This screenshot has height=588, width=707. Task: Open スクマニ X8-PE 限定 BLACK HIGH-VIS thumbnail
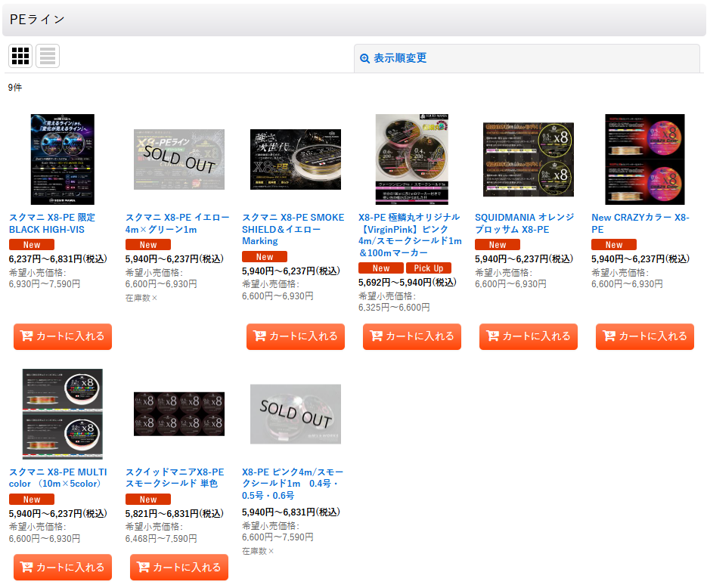coord(63,159)
